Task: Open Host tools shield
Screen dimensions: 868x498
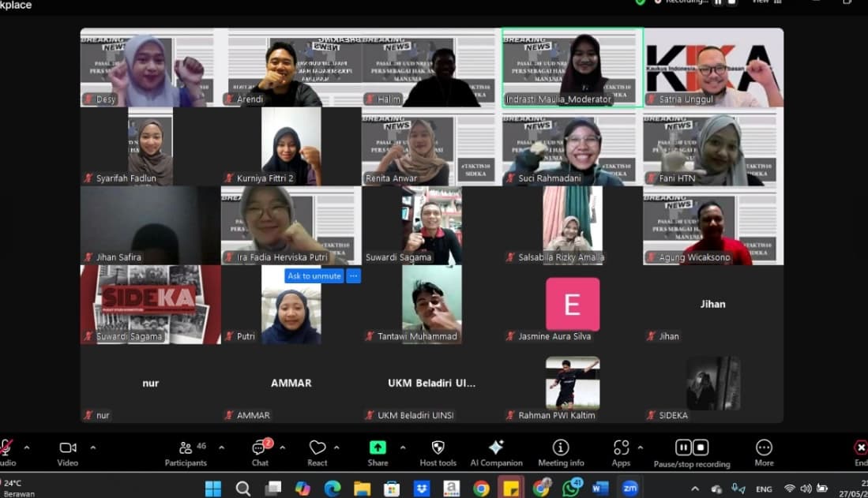Action: pyautogui.click(x=438, y=449)
